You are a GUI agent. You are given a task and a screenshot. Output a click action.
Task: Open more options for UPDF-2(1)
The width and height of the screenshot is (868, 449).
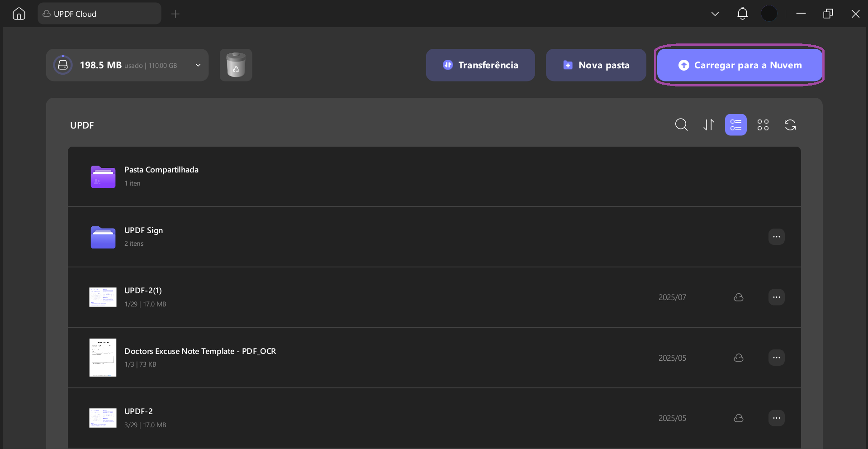tap(777, 297)
